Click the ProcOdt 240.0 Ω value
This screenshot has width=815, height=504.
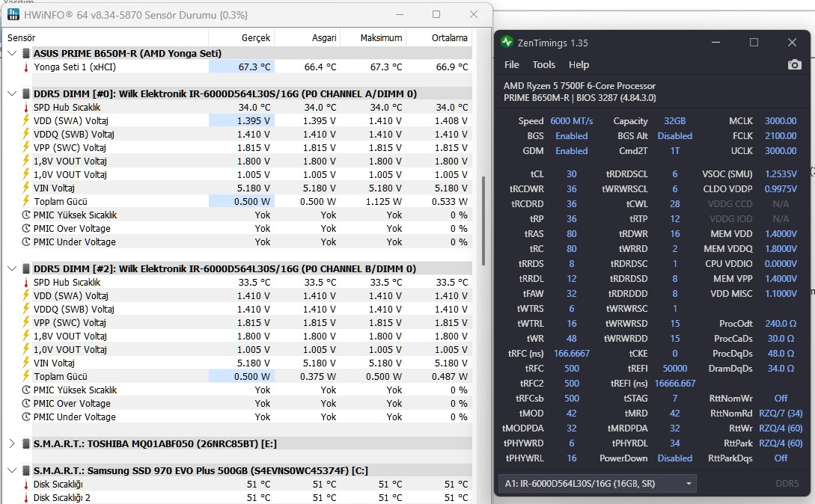(x=781, y=324)
